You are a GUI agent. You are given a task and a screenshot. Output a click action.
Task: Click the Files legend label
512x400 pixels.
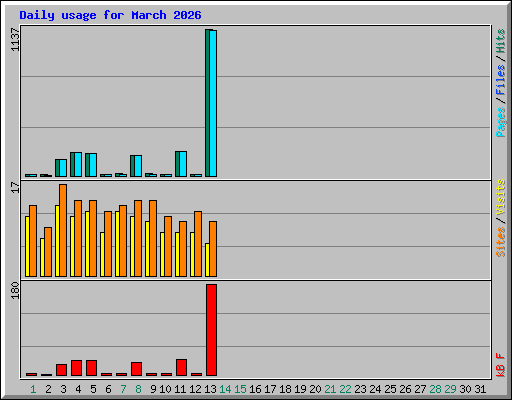tap(500, 79)
